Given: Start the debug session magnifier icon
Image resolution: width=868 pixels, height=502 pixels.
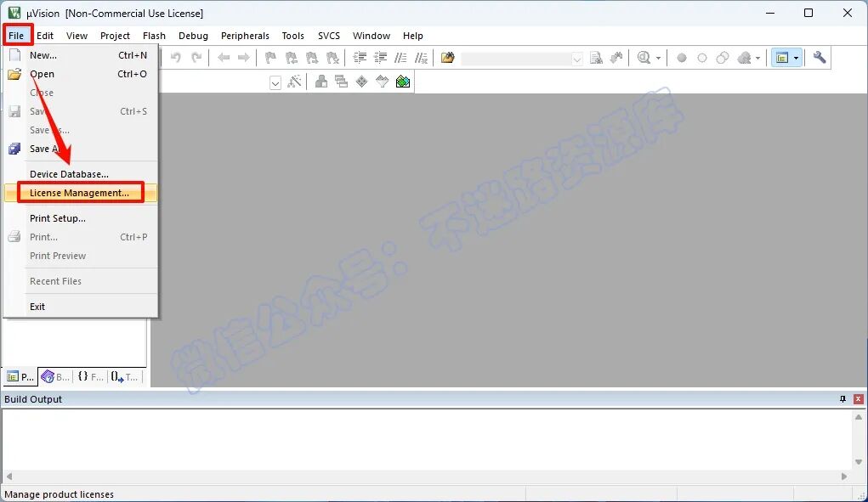Looking at the screenshot, I should click(x=644, y=58).
